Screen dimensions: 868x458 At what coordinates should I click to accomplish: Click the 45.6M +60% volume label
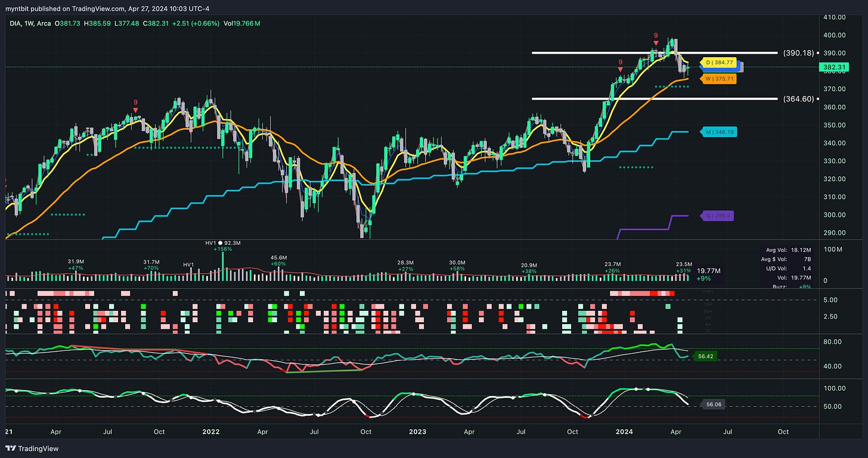point(279,260)
